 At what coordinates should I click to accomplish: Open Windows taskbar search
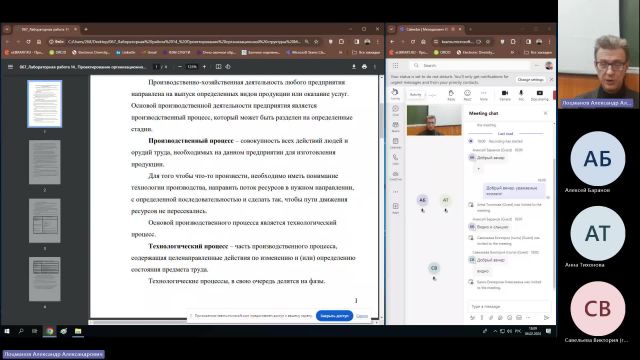coord(21,331)
